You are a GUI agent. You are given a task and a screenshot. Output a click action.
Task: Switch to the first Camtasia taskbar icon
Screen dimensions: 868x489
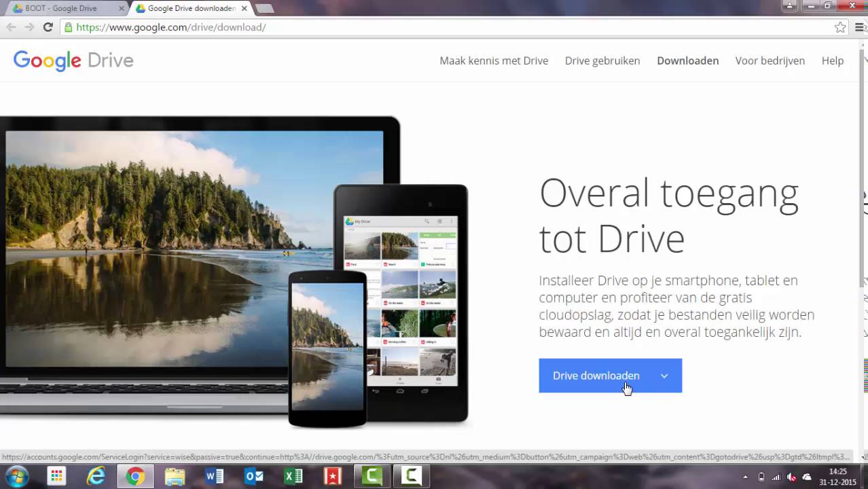(x=372, y=477)
